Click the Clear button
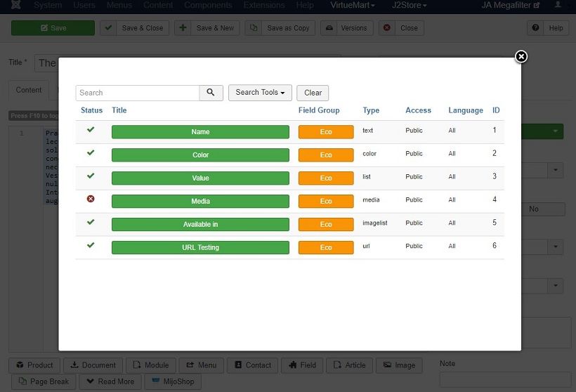The image size is (576, 392). point(313,93)
